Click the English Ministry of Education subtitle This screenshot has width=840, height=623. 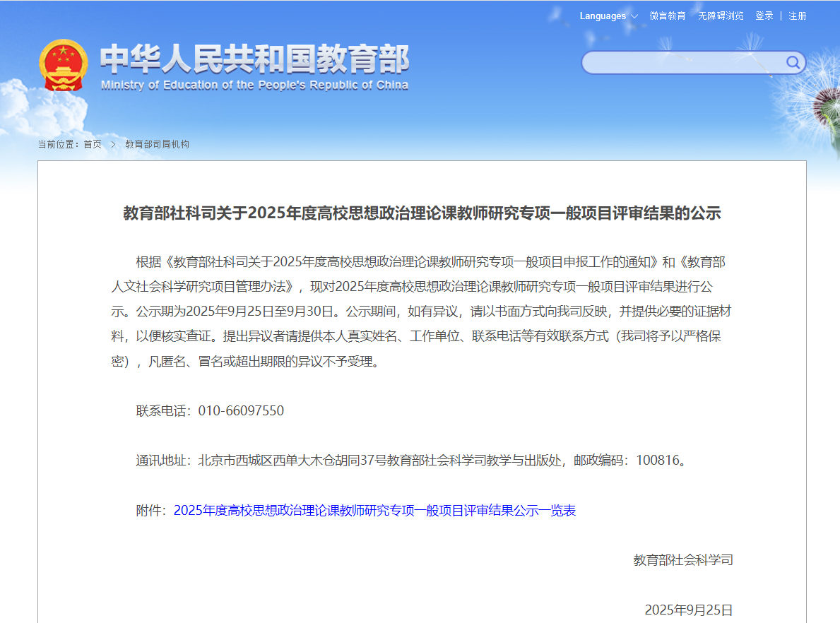254,85
